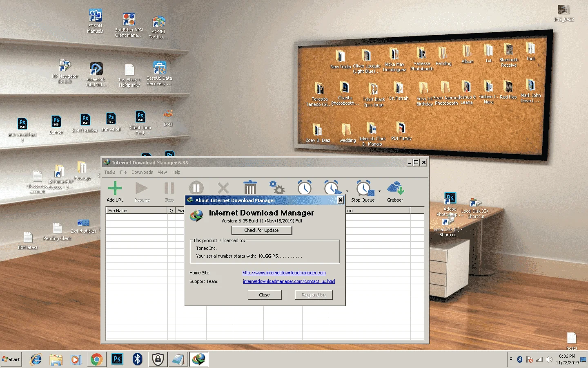Click the network signal tray icon

click(x=539, y=359)
